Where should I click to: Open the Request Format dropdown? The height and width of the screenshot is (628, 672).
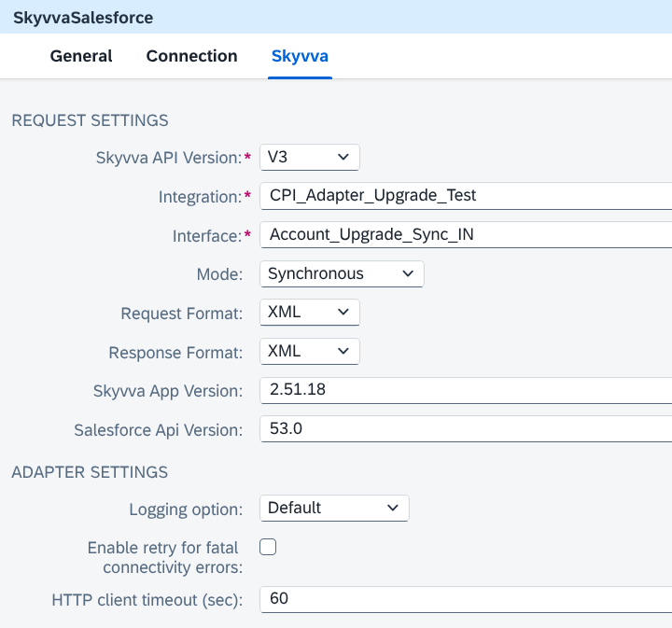pos(310,313)
